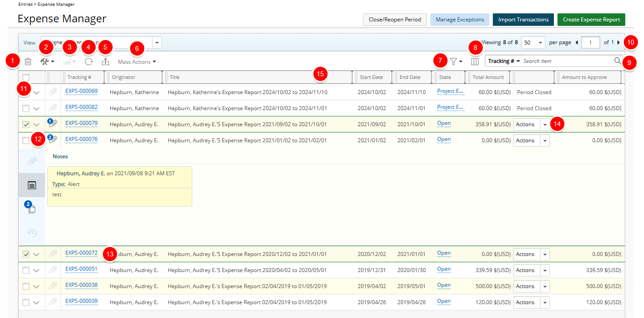The image size is (644, 318).
Task: Open the tools wrench icon menu
Action: pyautogui.click(x=47, y=62)
